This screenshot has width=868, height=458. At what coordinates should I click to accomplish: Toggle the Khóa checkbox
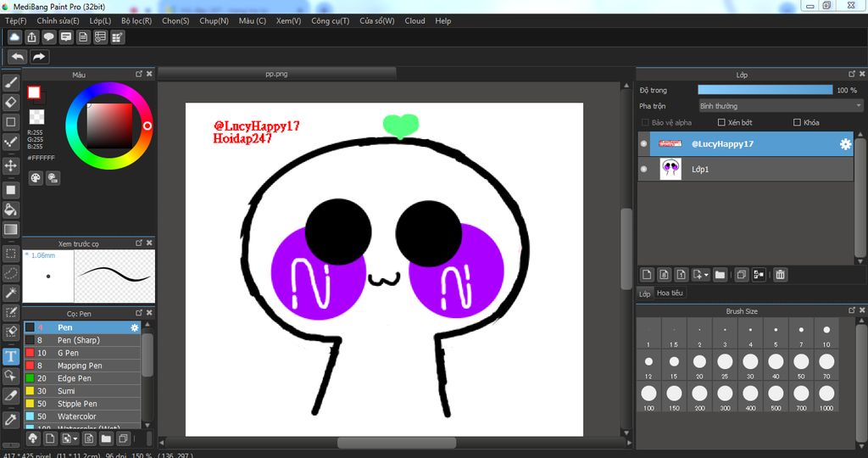click(797, 122)
